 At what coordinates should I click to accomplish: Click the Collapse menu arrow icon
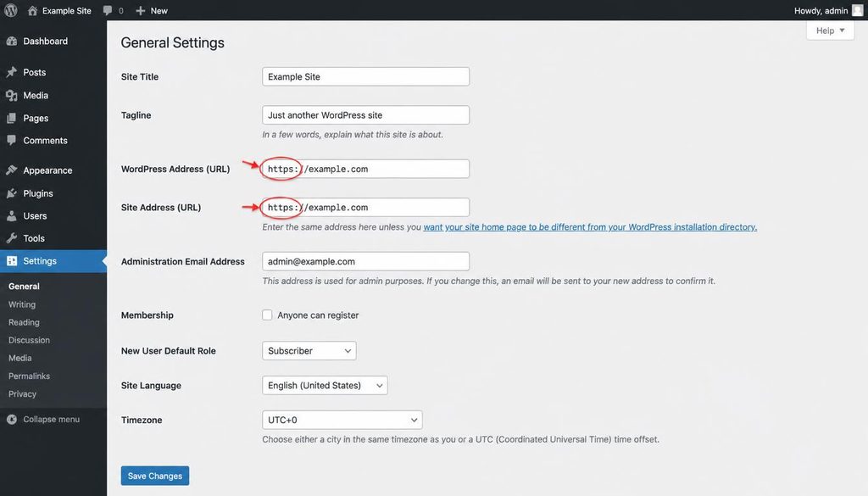tap(12, 419)
